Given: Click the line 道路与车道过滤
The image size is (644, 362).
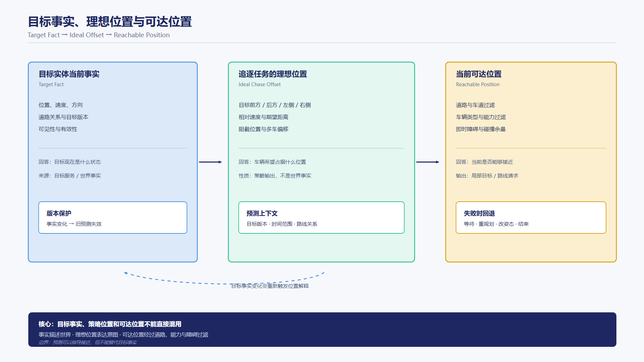Looking at the screenshot, I should click(475, 105).
